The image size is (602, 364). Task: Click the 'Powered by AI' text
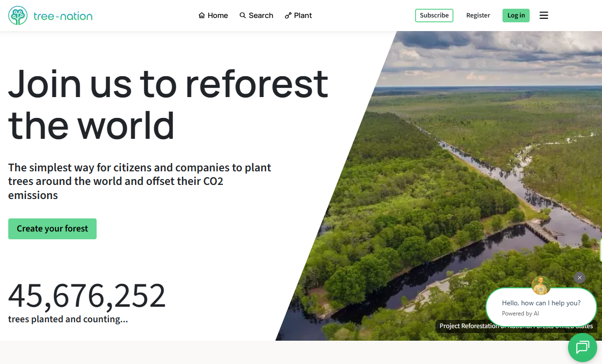[520, 314]
